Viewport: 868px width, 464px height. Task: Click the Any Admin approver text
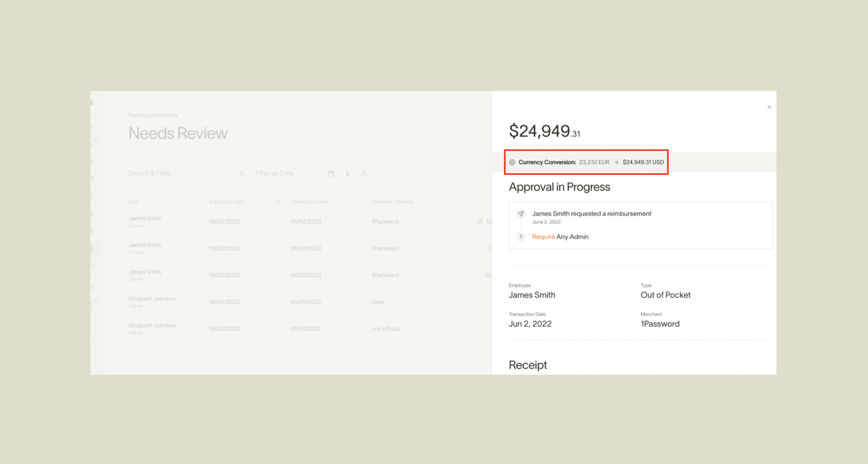[x=572, y=237]
